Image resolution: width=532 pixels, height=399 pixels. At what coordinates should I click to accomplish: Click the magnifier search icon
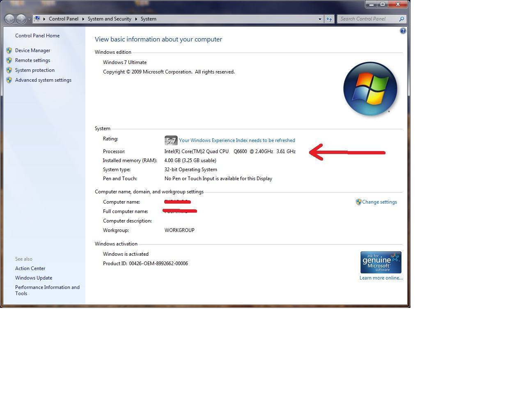(x=402, y=19)
